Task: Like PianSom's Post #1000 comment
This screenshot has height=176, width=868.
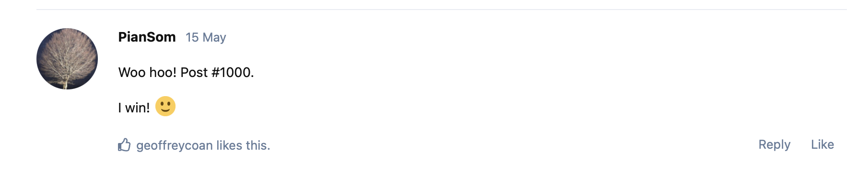Action: [822, 144]
